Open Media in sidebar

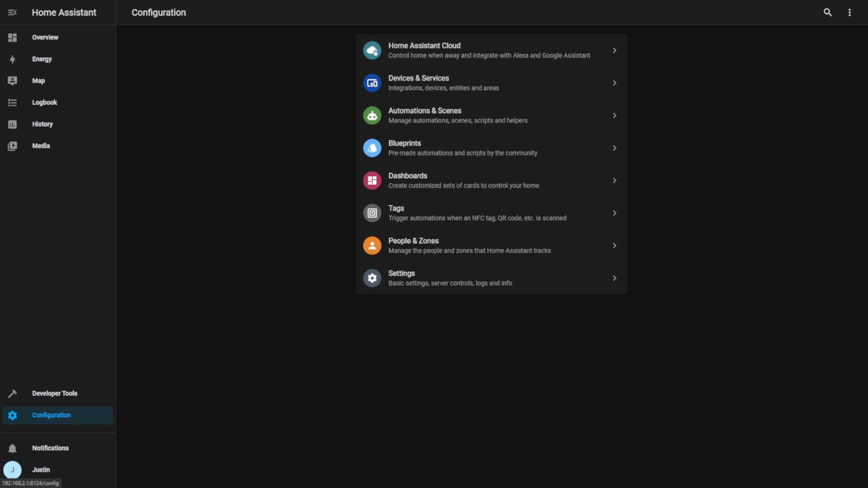41,146
